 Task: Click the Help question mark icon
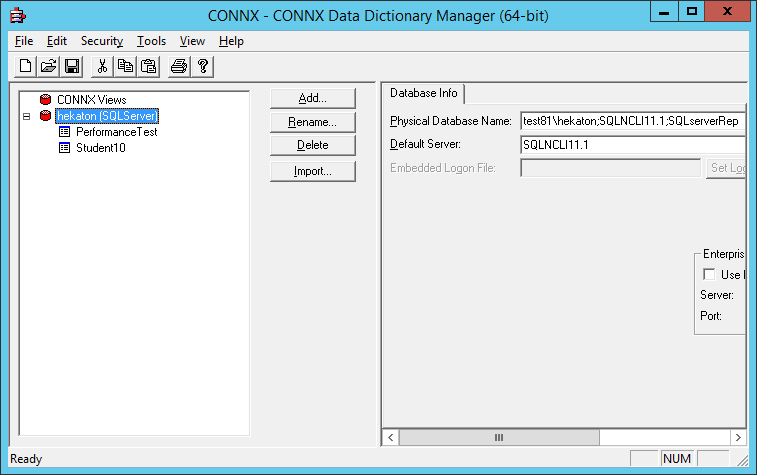[203, 66]
